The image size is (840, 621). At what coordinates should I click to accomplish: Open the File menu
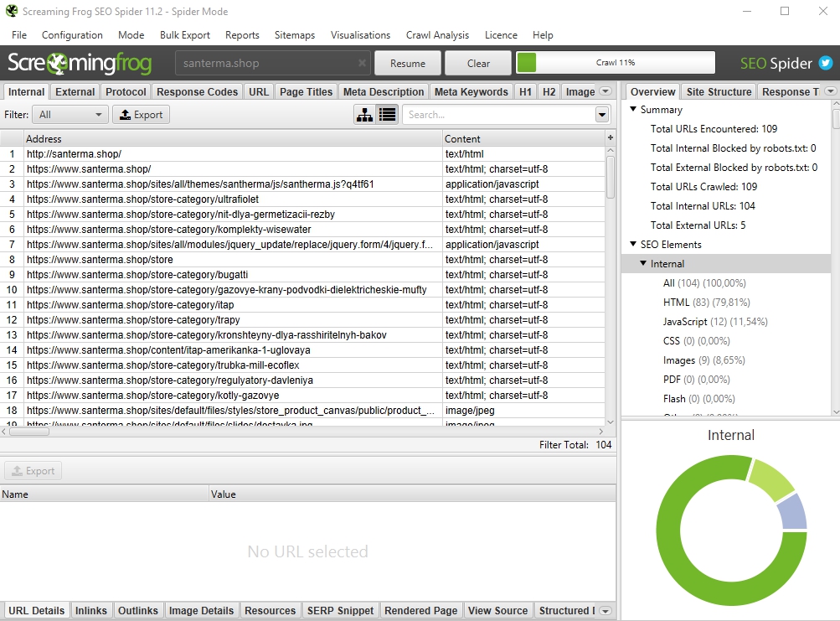click(x=18, y=35)
